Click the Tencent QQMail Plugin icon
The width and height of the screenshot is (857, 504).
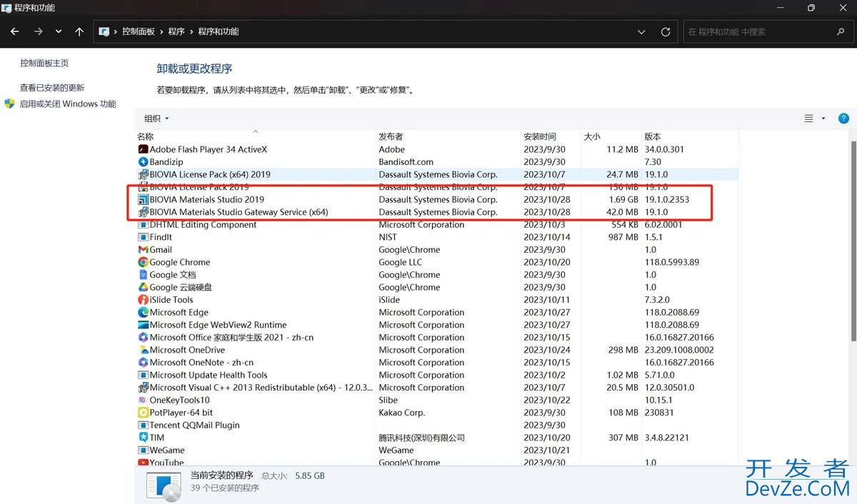pyautogui.click(x=143, y=425)
